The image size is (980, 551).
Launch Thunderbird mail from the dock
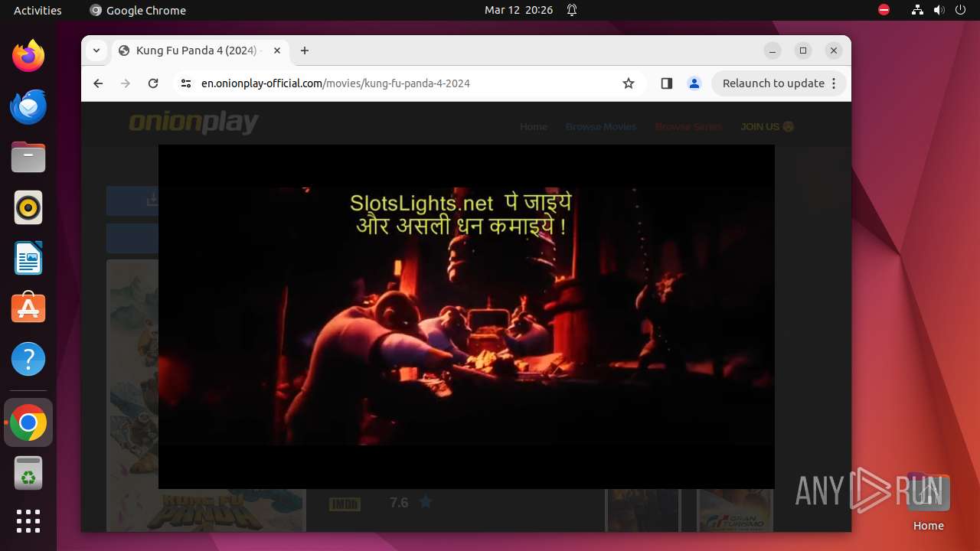[28, 106]
